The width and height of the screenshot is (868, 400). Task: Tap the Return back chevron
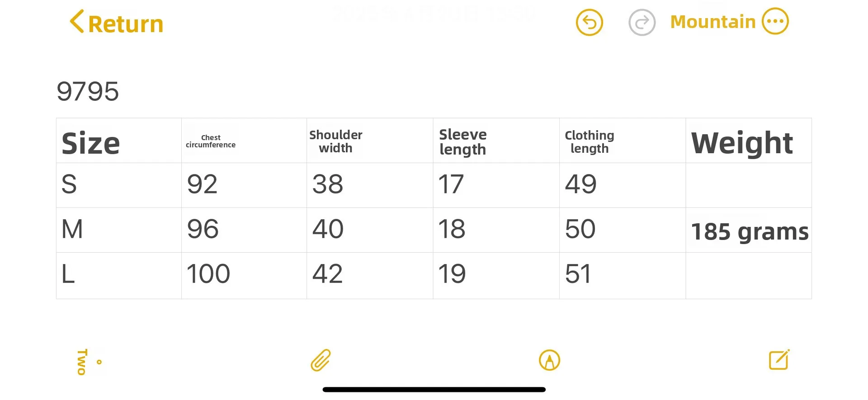coord(77,21)
